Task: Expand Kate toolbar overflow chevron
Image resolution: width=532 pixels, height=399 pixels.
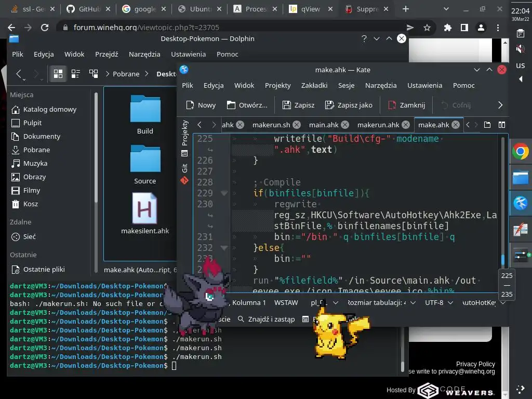Action: (500, 105)
